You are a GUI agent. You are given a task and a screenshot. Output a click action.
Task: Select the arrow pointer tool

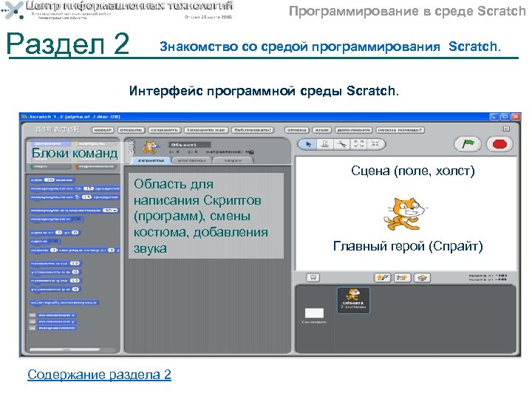coord(308,144)
